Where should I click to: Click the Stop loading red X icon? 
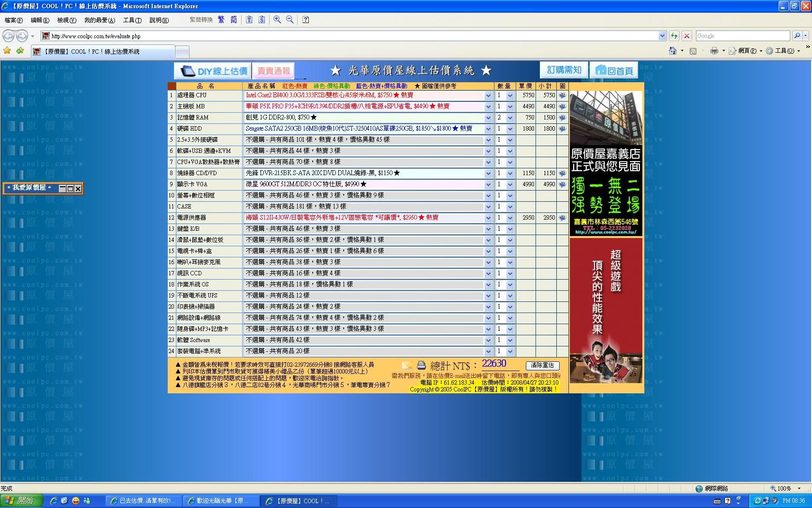tap(687, 36)
